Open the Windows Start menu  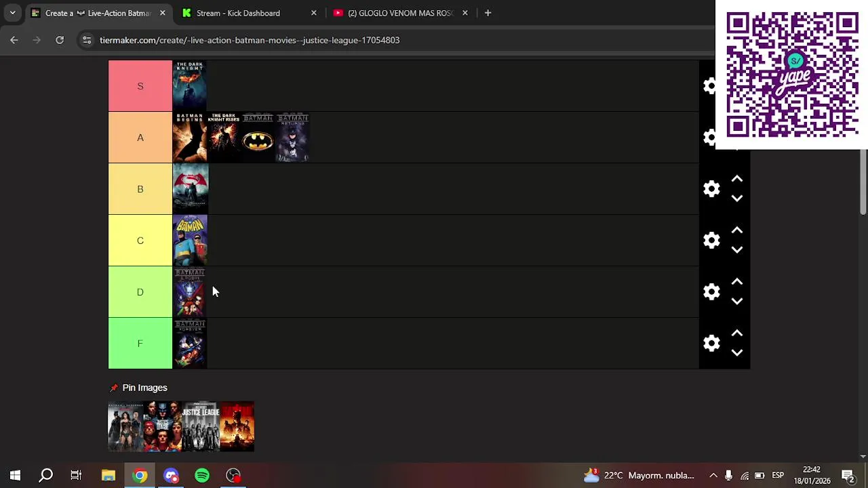pyautogui.click(x=15, y=475)
